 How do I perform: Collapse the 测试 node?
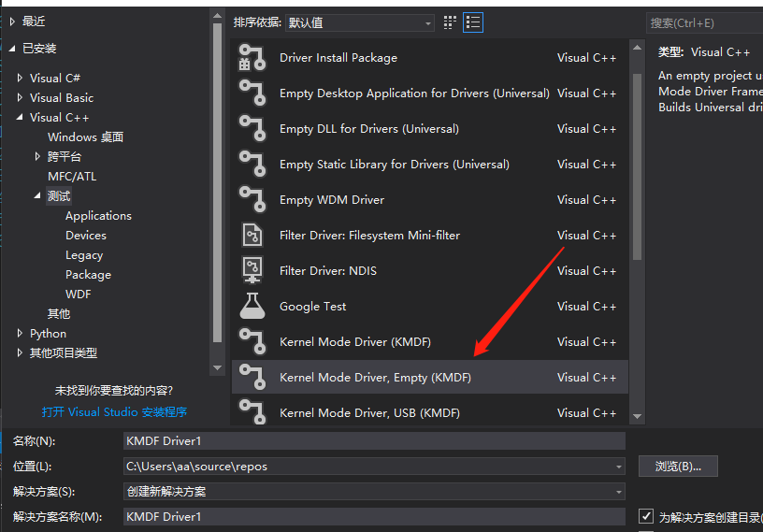click(37, 195)
